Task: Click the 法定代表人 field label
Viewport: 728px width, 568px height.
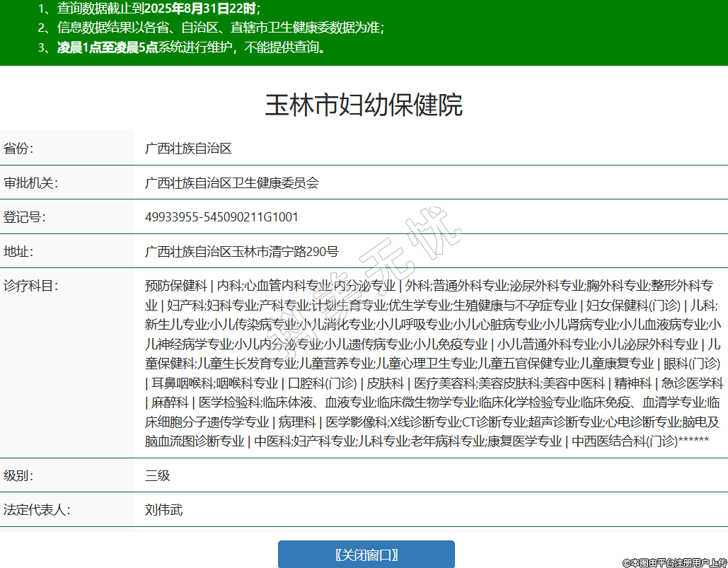Action: tap(37, 509)
